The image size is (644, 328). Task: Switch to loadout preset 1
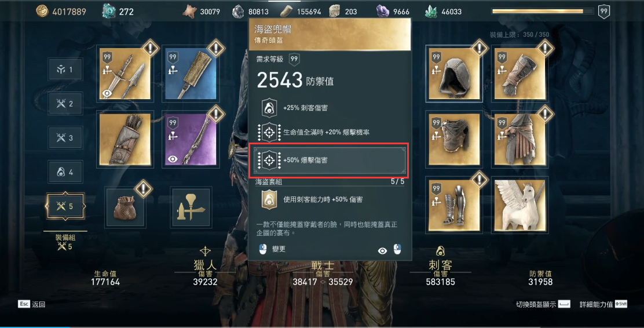point(65,70)
